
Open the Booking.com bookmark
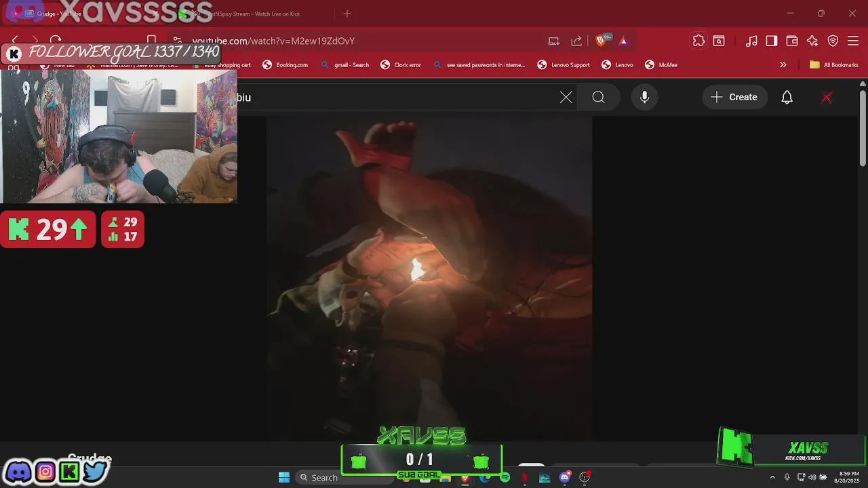point(285,65)
